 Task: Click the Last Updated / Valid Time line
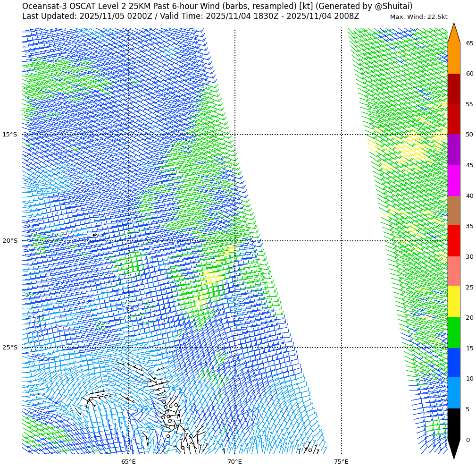191,16
